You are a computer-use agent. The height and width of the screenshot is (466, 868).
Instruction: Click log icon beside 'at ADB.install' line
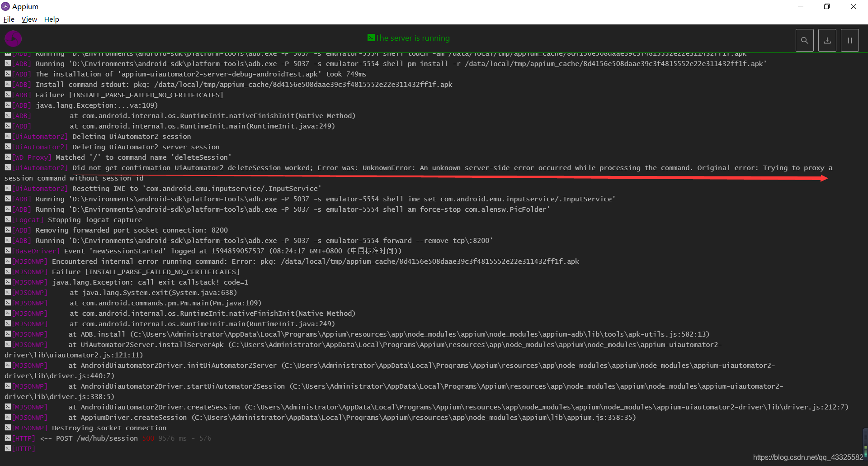pos(8,334)
